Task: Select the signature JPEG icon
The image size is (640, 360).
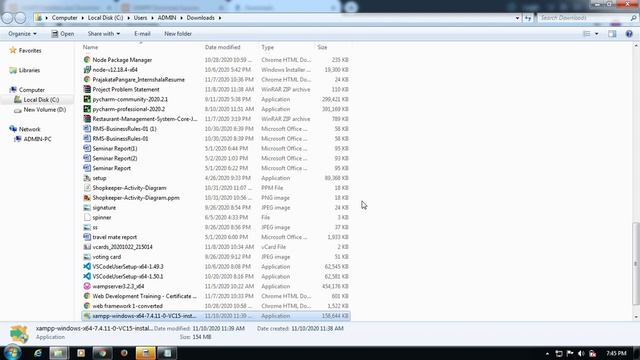Action: coord(87,207)
